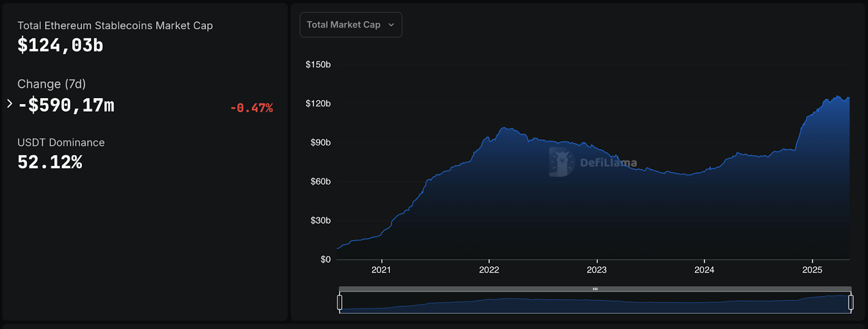Image resolution: width=868 pixels, height=329 pixels.
Task: Click the -$590,17m change value
Action: [66, 105]
